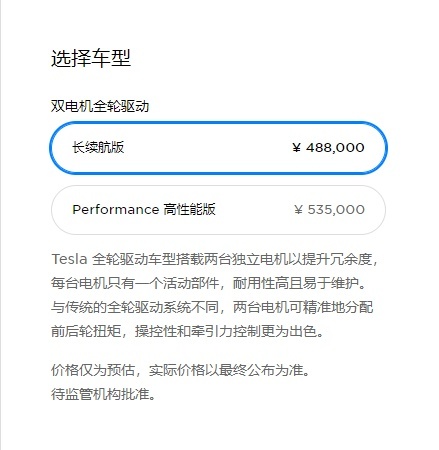The height and width of the screenshot is (450, 439).
Task: Click the ¥ 535,000 price
Action: (329, 210)
